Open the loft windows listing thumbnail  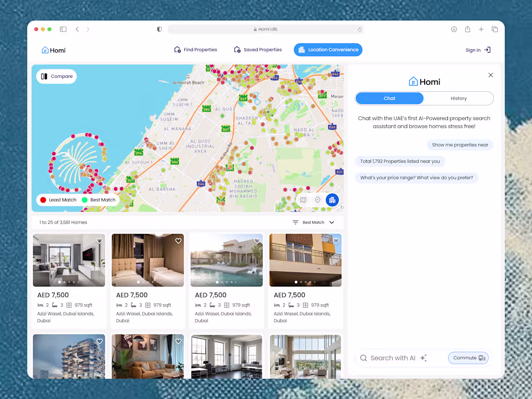click(227, 356)
